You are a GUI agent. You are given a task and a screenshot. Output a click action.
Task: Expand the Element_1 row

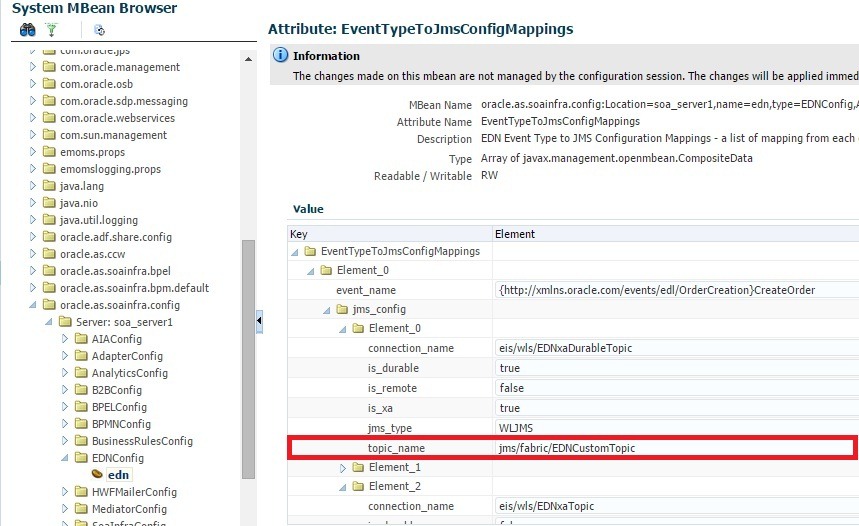pyautogui.click(x=343, y=468)
